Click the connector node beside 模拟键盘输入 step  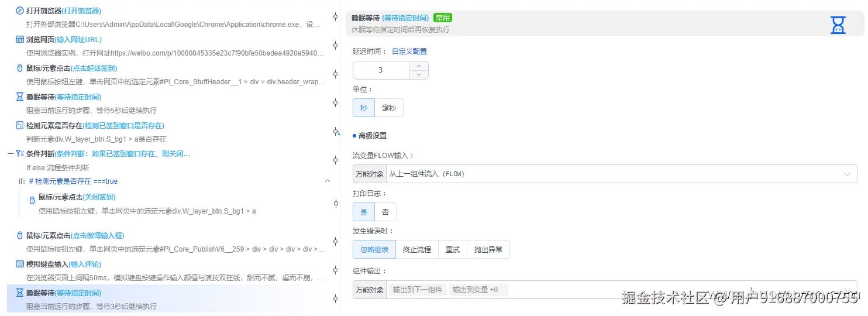tap(335, 270)
